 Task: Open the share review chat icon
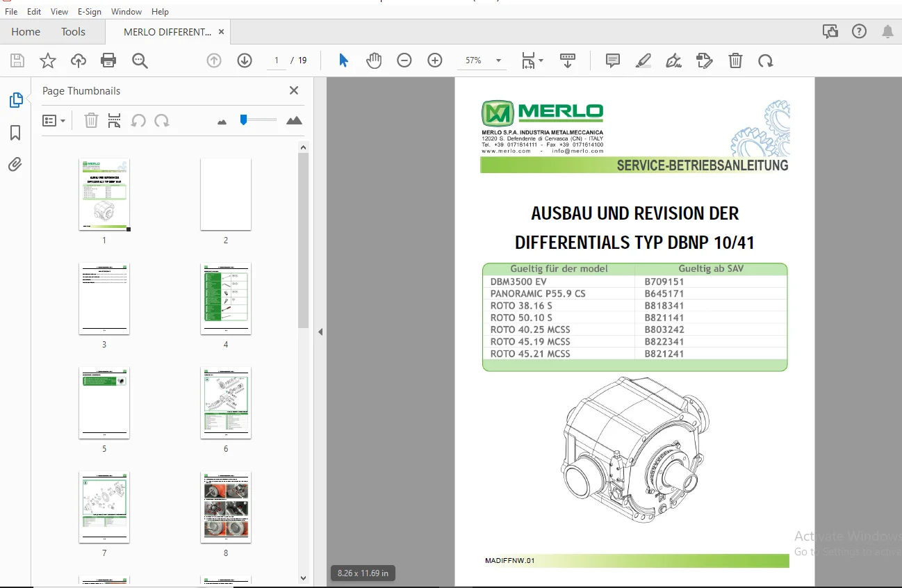[x=830, y=31]
